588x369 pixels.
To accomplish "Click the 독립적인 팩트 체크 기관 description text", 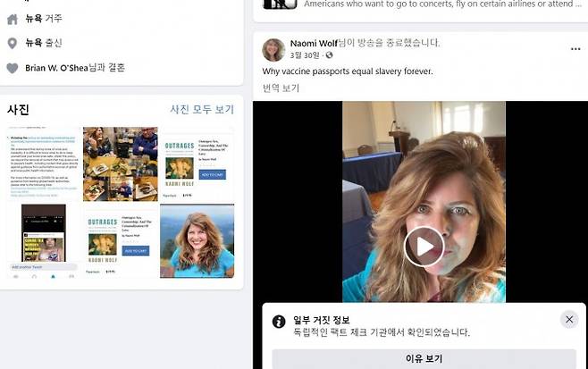I will click(382, 332).
